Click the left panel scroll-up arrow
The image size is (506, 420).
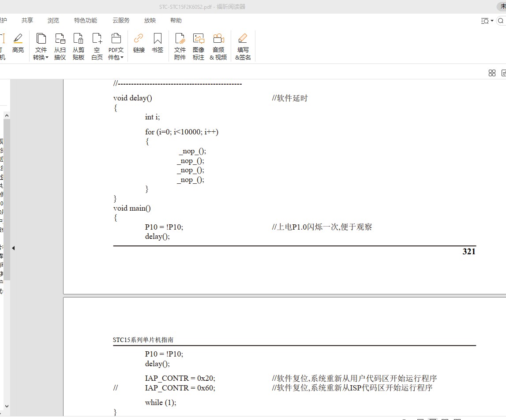(x=7, y=115)
